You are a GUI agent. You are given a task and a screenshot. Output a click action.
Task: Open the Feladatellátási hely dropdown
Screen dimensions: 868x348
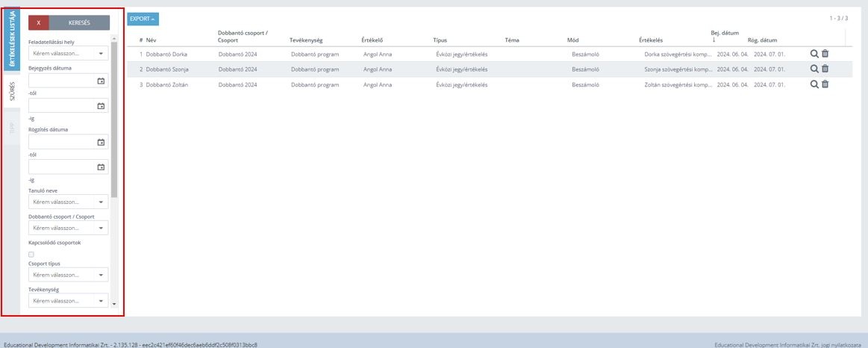[x=69, y=54]
